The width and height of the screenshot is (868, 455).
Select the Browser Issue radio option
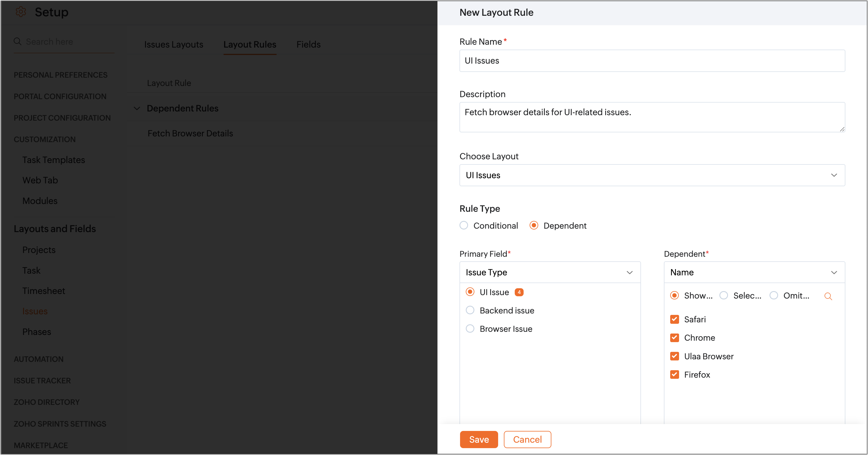470,329
